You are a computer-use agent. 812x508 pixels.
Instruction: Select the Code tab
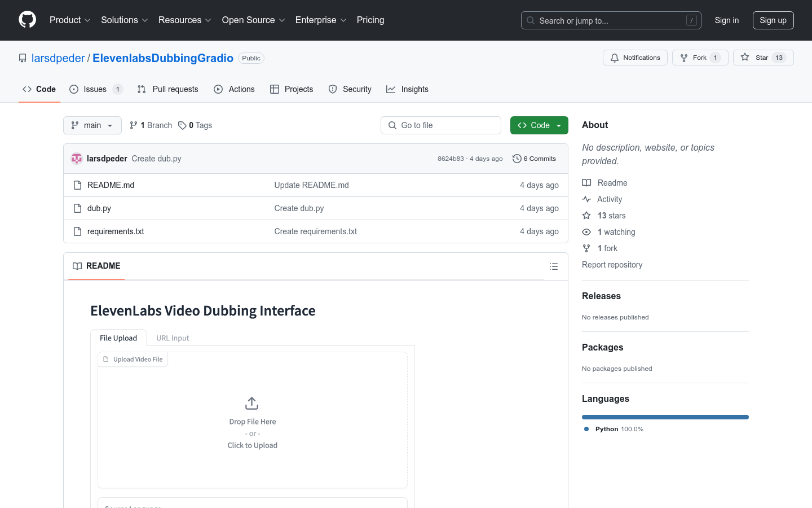(x=39, y=89)
